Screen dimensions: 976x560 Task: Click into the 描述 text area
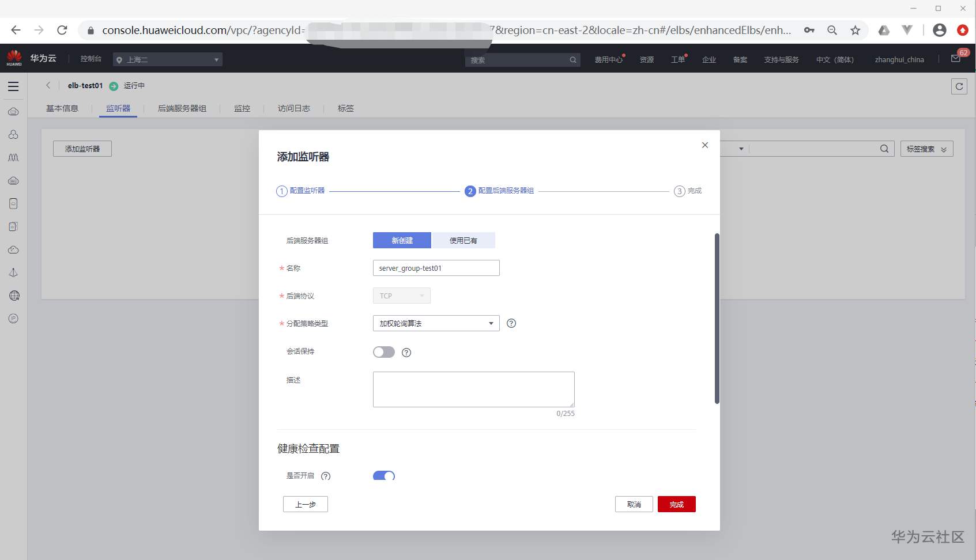[x=474, y=389]
